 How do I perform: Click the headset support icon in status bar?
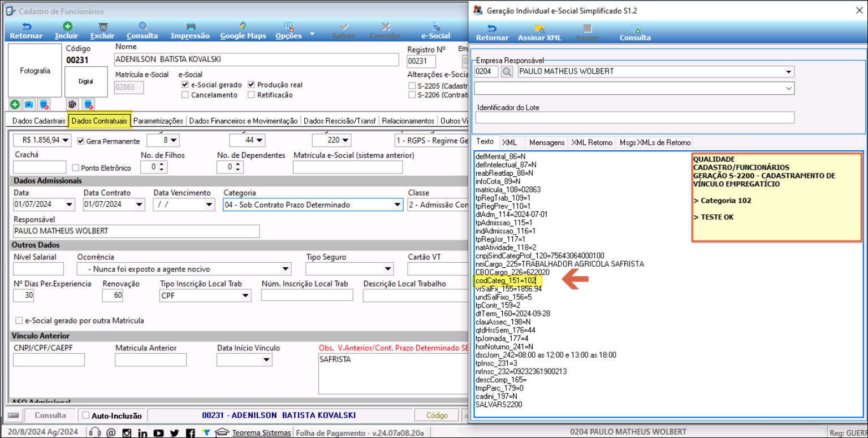pyautogui.click(x=95, y=433)
